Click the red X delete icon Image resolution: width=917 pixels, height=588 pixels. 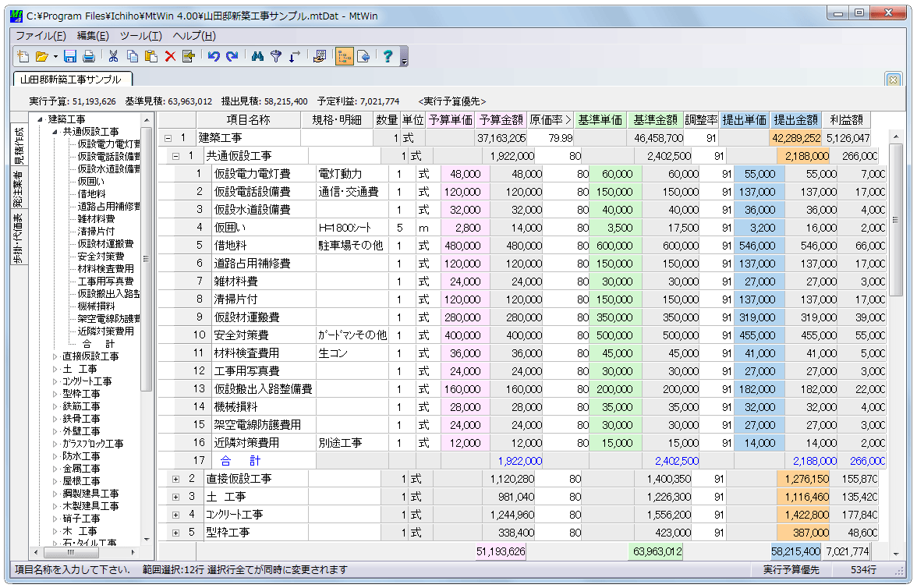point(170,56)
